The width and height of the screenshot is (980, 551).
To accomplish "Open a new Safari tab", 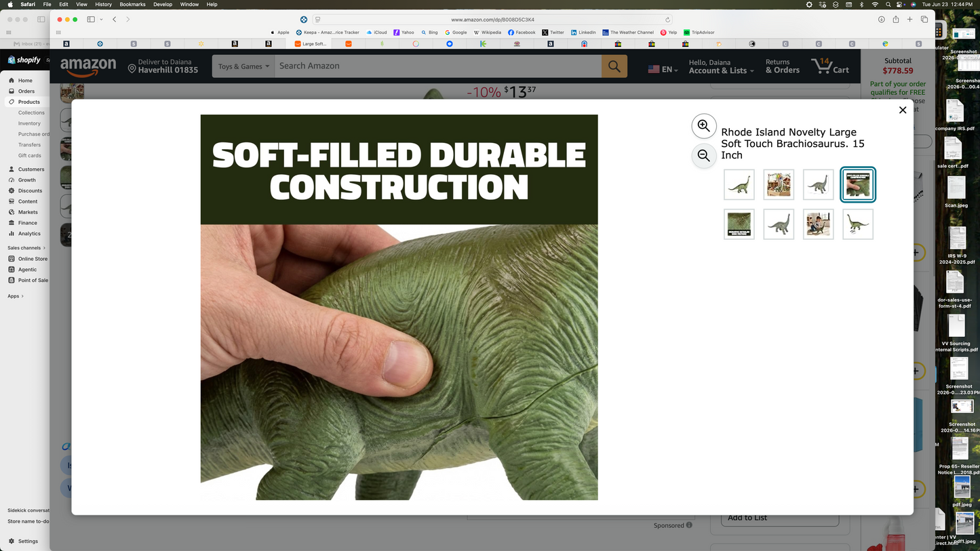I will tap(910, 20).
